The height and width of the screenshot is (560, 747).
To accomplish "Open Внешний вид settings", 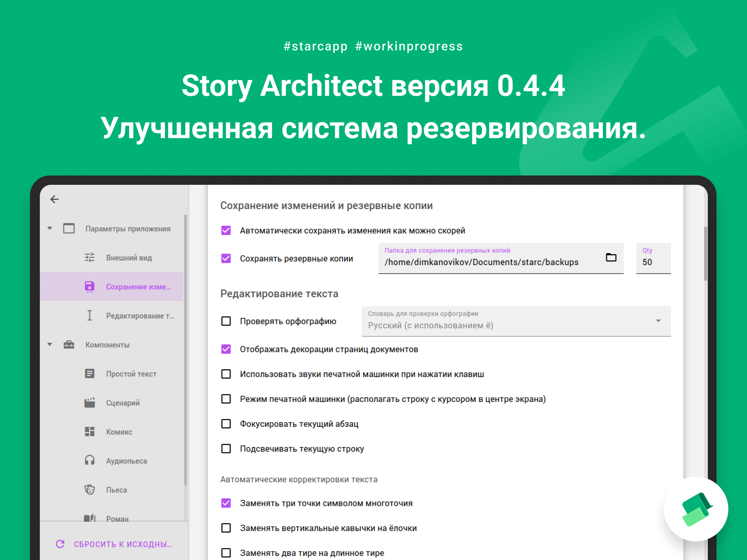I will (x=111, y=258).
